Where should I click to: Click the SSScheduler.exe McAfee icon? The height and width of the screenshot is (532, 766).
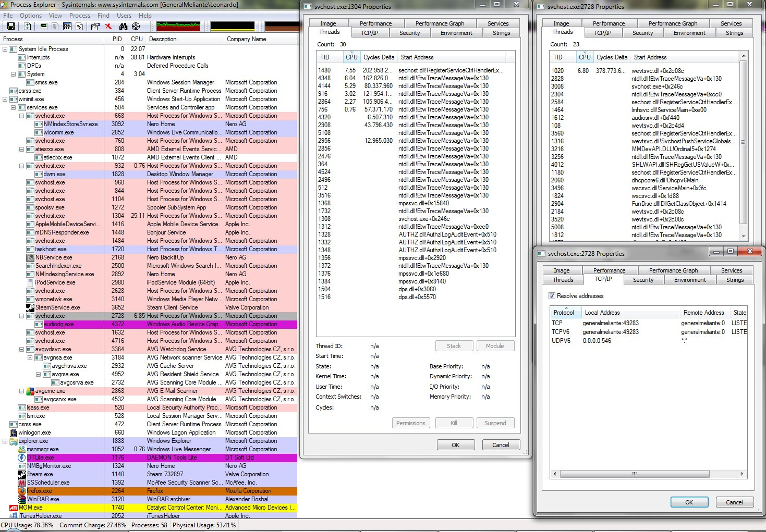[x=22, y=482]
